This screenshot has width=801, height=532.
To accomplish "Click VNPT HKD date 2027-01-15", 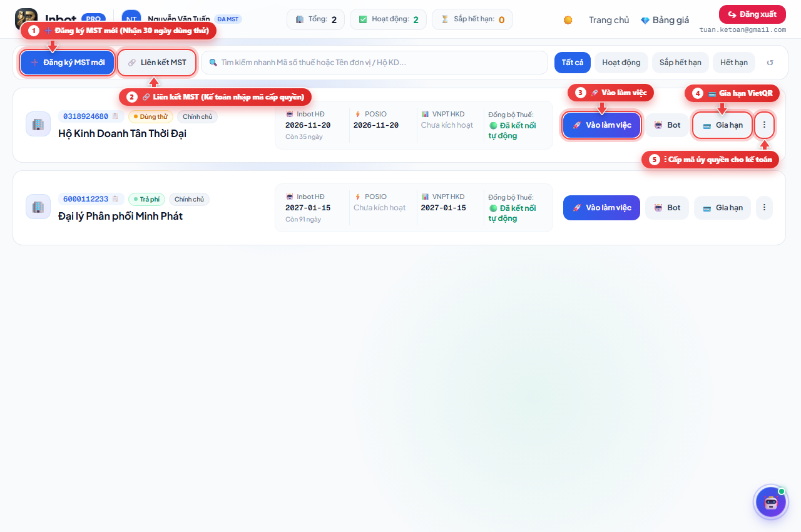I will [444, 208].
